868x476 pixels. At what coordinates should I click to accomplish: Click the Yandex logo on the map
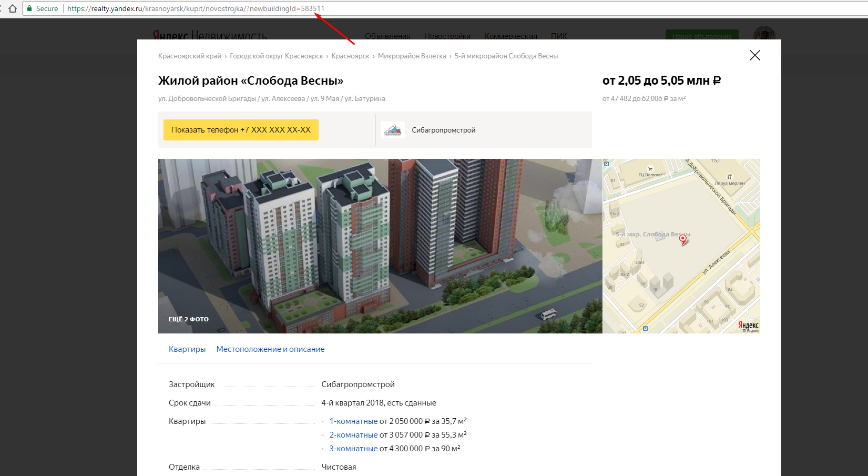[x=748, y=326]
